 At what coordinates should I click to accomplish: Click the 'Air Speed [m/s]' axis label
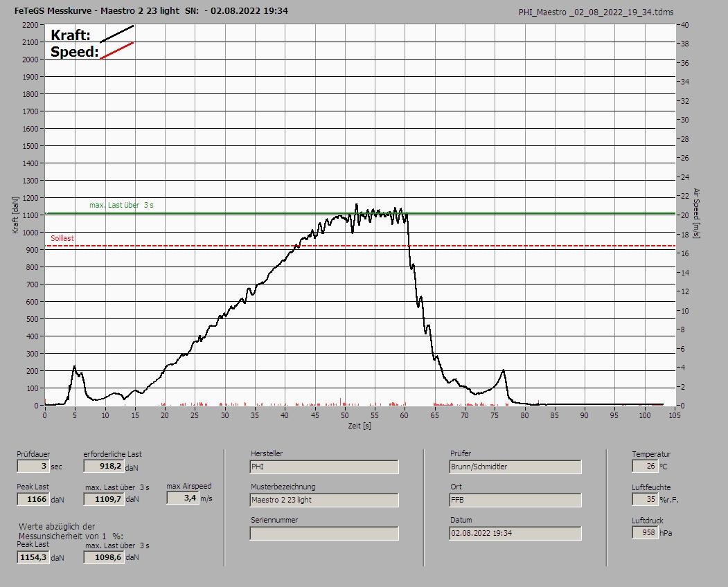[x=696, y=213]
